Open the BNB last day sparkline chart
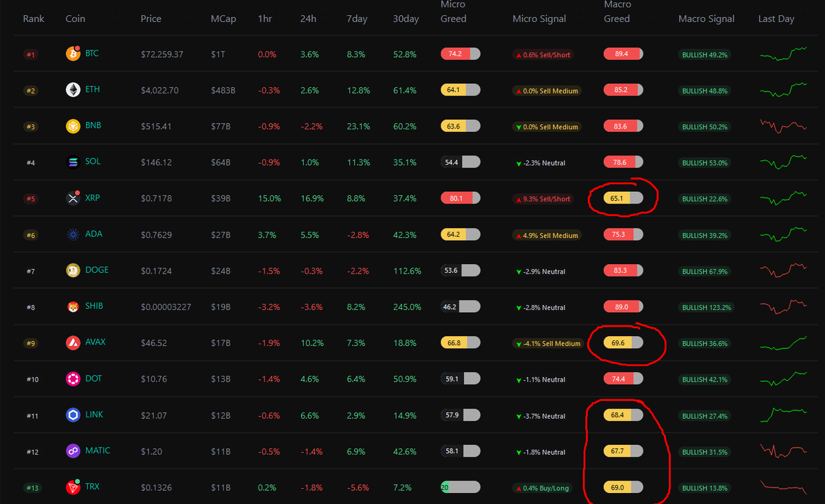Image resolution: width=825 pixels, height=504 pixels. tap(784, 126)
